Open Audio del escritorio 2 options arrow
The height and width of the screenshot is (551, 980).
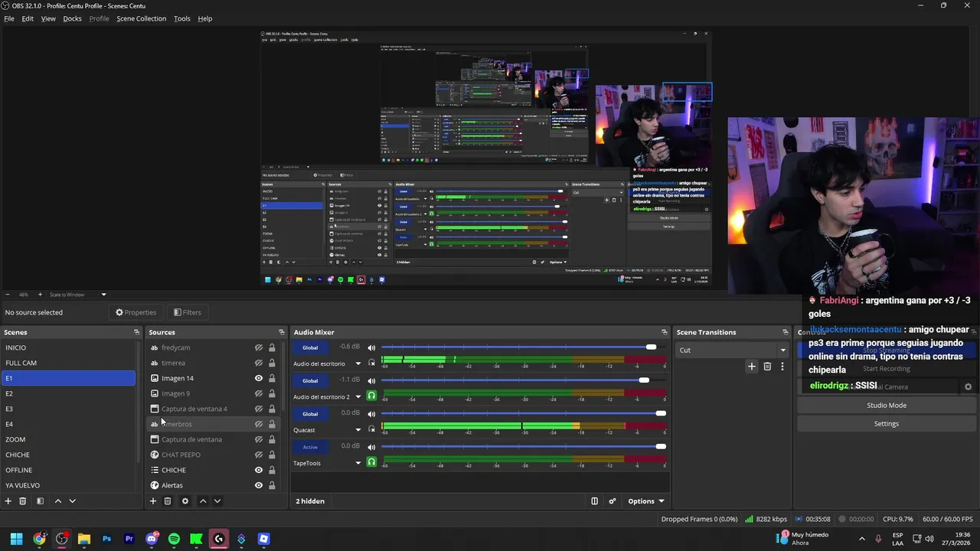358,396
